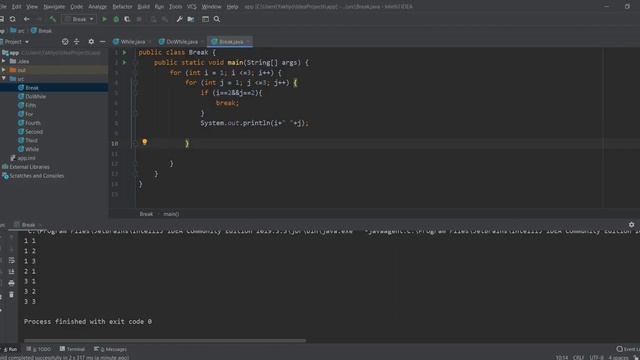
Task: Click the yellow intention lightbulb
Action: 144,142
